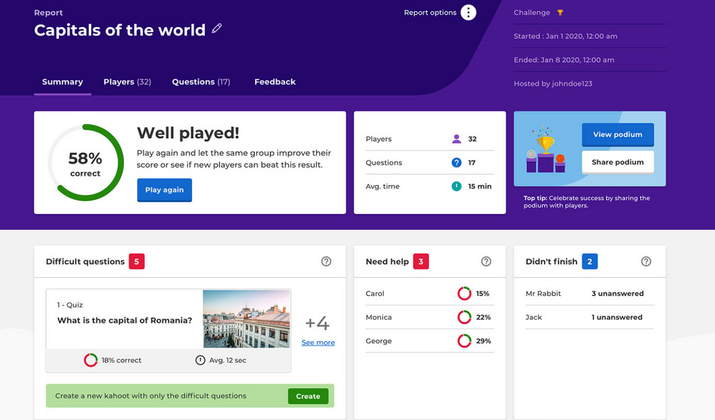
Task: Click the Avg. 12 sec clock icon
Action: 200,360
